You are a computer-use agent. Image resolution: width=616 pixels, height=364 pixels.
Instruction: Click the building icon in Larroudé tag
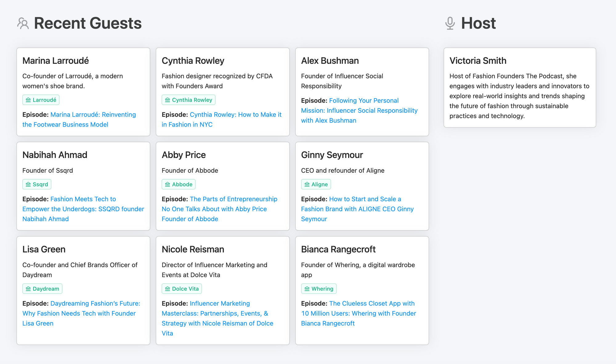(x=28, y=100)
